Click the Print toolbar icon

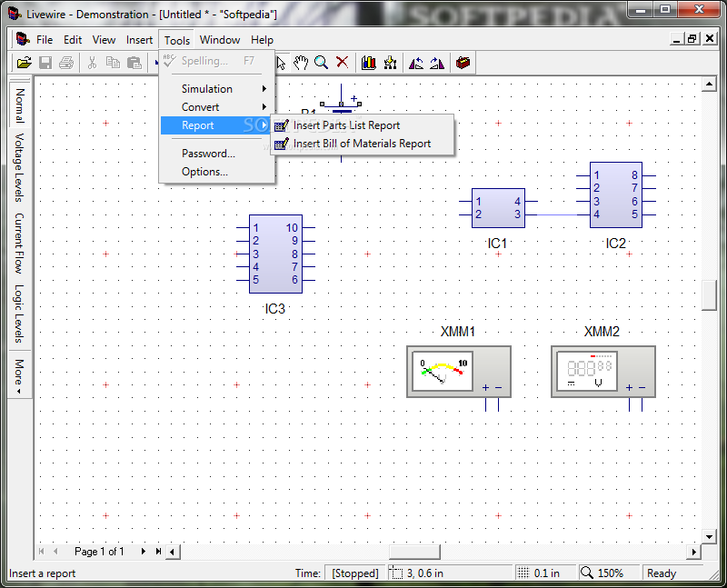(x=66, y=63)
